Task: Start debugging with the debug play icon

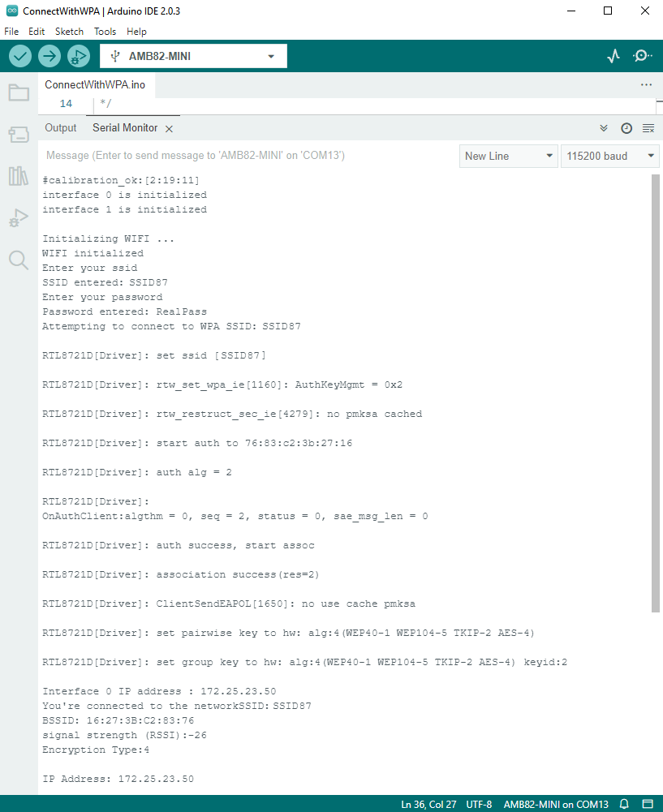Action: tap(79, 56)
